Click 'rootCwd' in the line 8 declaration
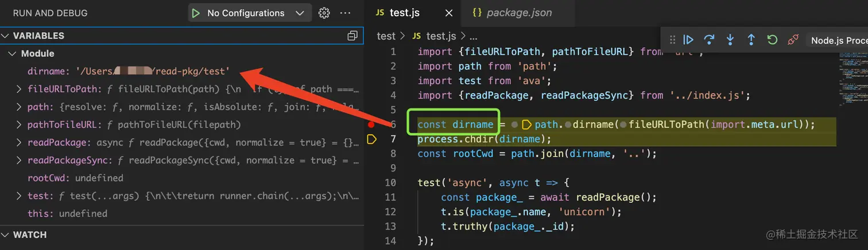The width and height of the screenshot is (868, 250). coord(473,154)
